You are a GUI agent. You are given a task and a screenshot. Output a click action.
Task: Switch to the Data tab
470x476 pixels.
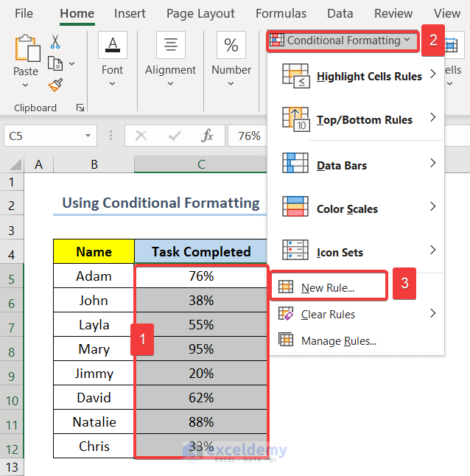pyautogui.click(x=340, y=14)
